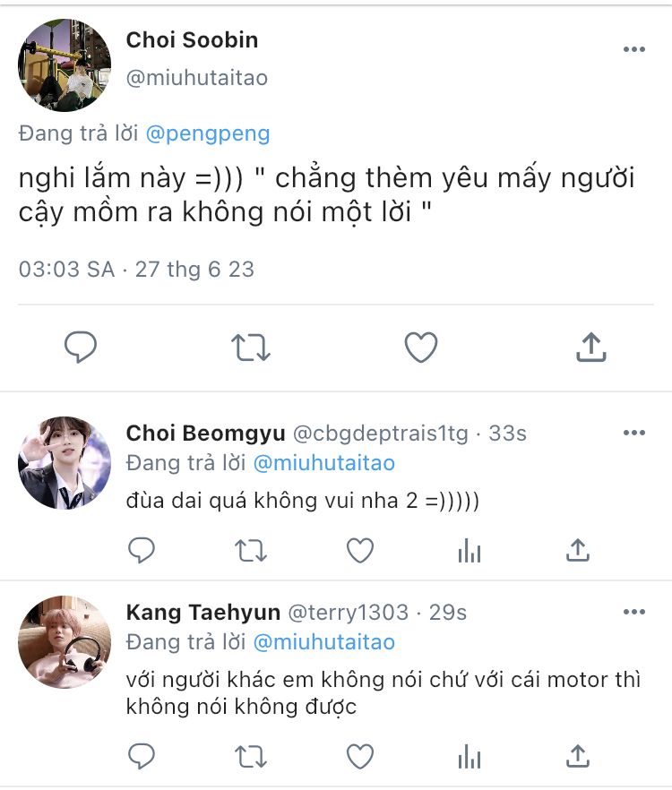The width and height of the screenshot is (672, 790).
Task: Open the @miuhutaitao link under Choi Beomgyu
Action: coord(323,463)
